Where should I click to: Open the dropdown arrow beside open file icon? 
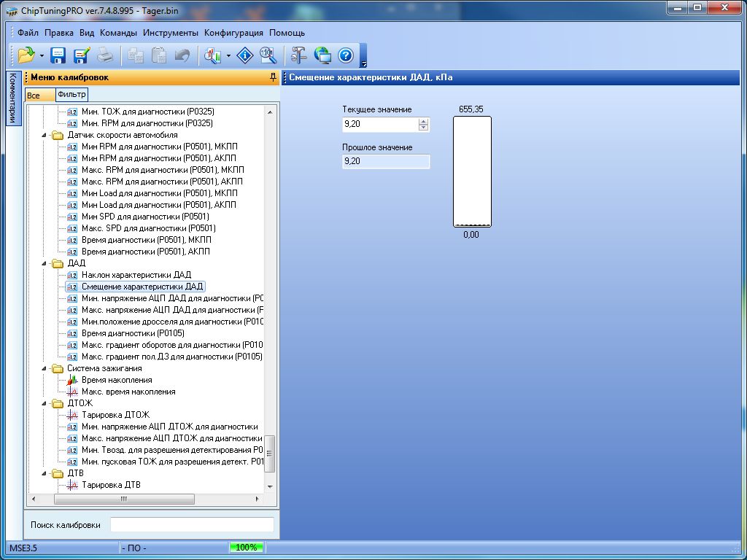(x=42, y=55)
